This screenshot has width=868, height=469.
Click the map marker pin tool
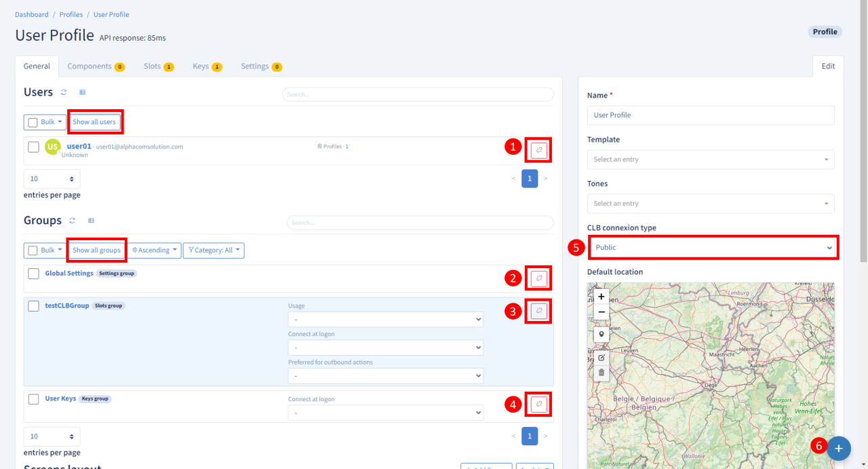click(601, 335)
